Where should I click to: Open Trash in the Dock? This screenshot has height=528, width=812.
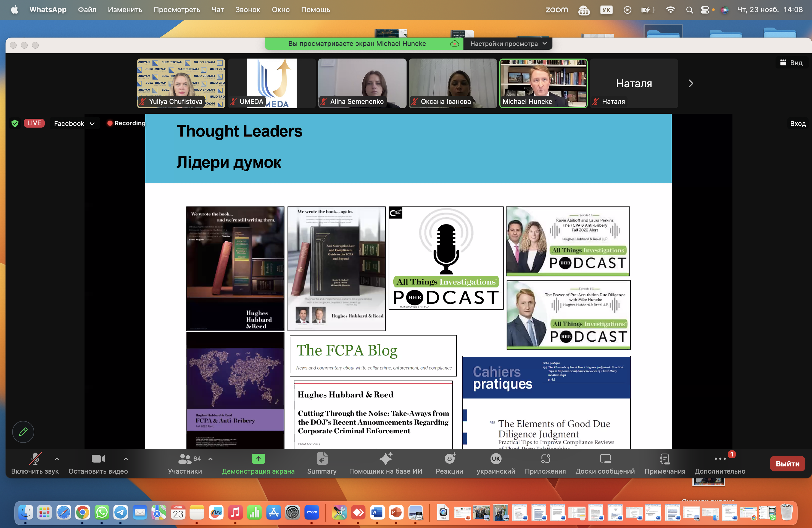tap(787, 512)
